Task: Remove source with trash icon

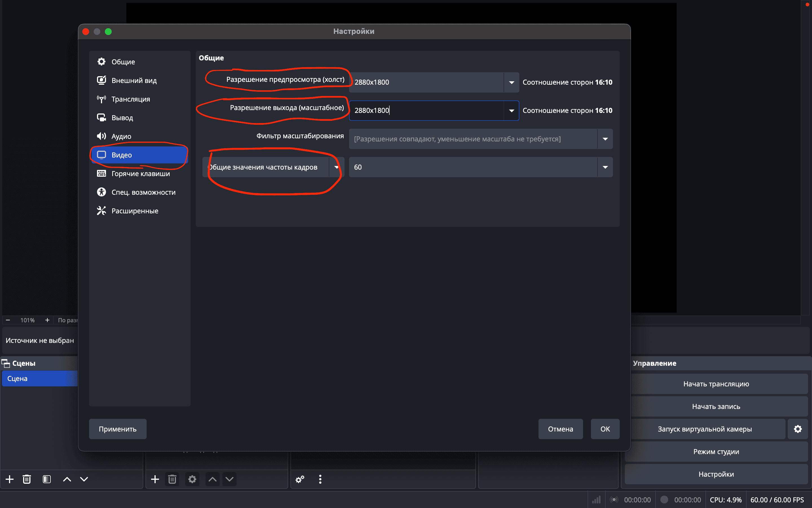Action: (x=172, y=479)
